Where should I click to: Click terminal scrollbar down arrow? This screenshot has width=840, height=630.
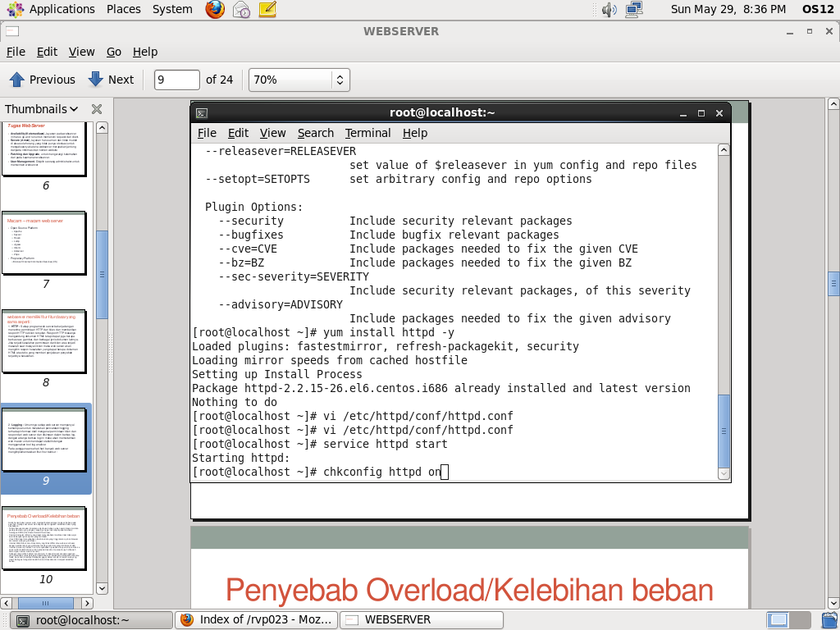coord(724,473)
